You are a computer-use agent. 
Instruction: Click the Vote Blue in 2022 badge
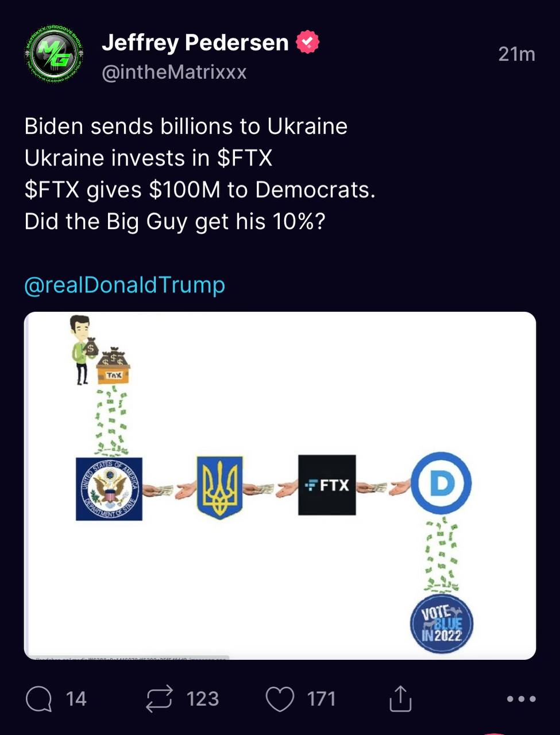point(441,624)
